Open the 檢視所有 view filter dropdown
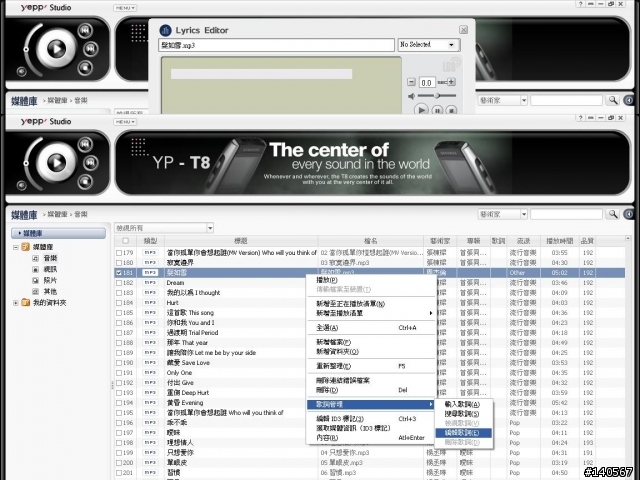The image size is (640, 480). coord(210,228)
